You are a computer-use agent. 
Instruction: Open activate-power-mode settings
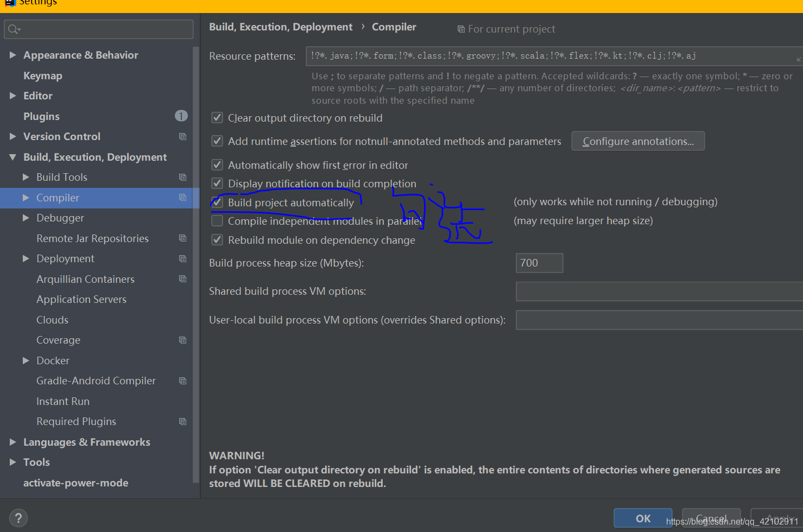76,483
